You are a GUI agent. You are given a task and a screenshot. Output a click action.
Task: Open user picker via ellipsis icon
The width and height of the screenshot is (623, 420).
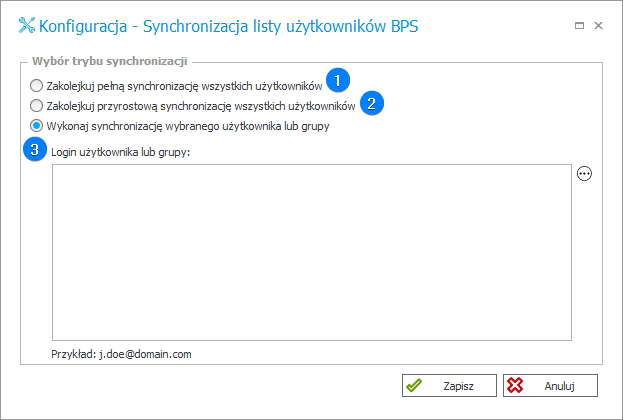[584, 174]
